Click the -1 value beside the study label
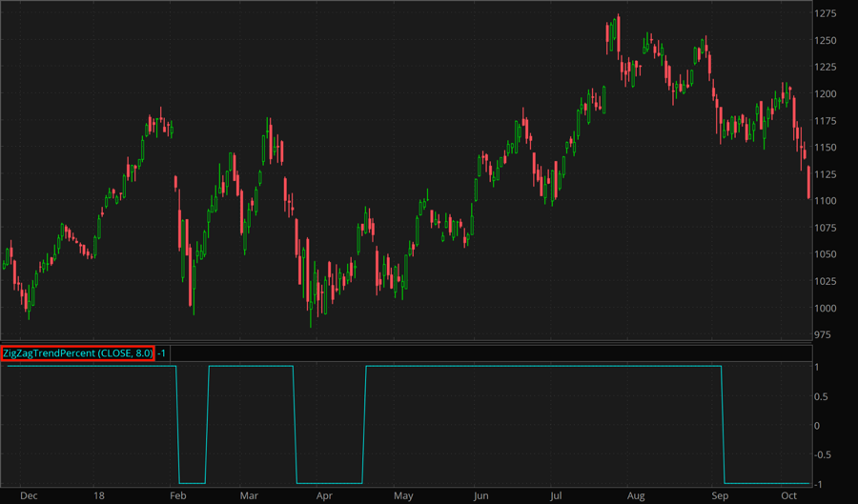Viewport: 858px width, 504px height. coord(162,353)
